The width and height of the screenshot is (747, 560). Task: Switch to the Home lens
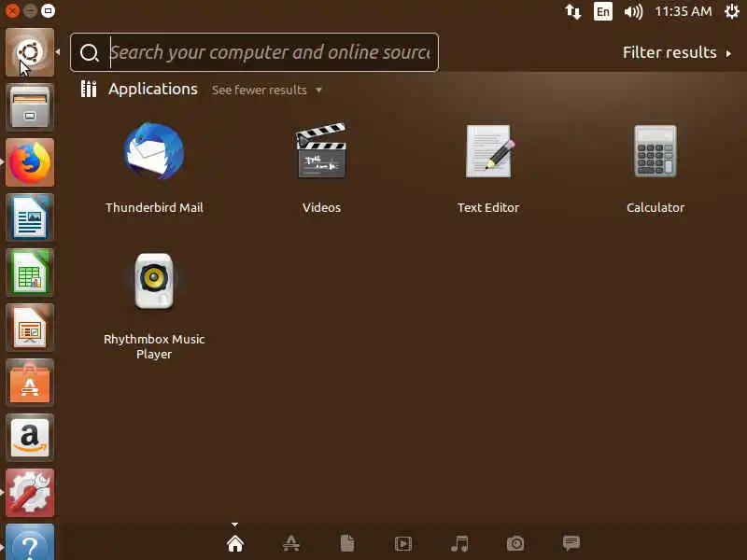[235, 543]
